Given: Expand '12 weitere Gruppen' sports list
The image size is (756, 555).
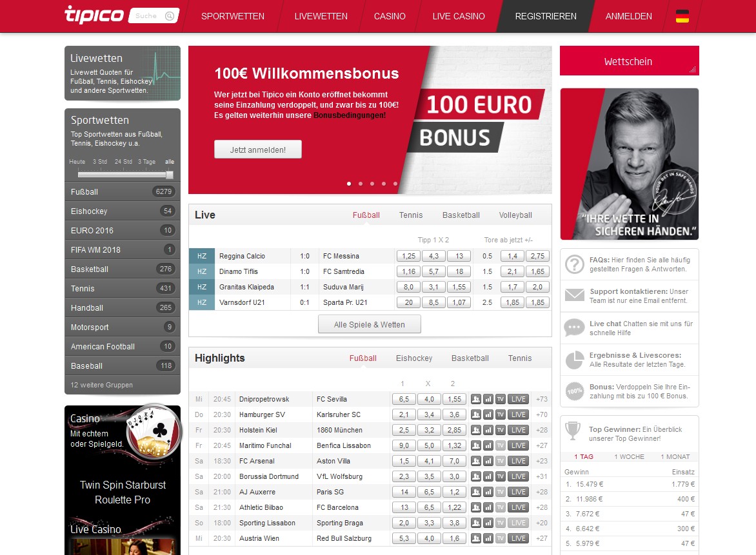Looking at the screenshot, I should (102, 385).
